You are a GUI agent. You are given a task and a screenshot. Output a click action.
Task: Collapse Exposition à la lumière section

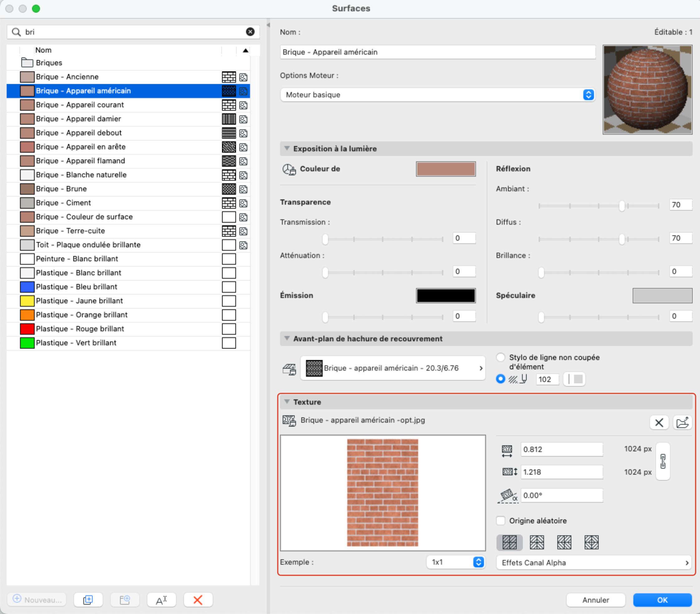pyautogui.click(x=287, y=148)
